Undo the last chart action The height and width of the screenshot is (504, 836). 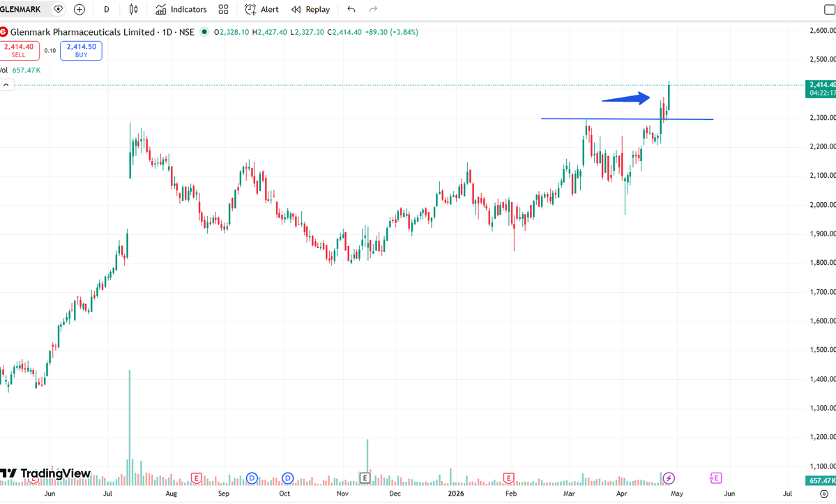351,9
